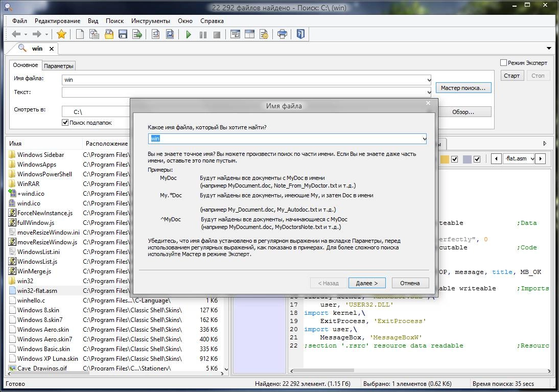Open the dialog file name dropdown arrow
559x392 pixels.
(x=424, y=139)
